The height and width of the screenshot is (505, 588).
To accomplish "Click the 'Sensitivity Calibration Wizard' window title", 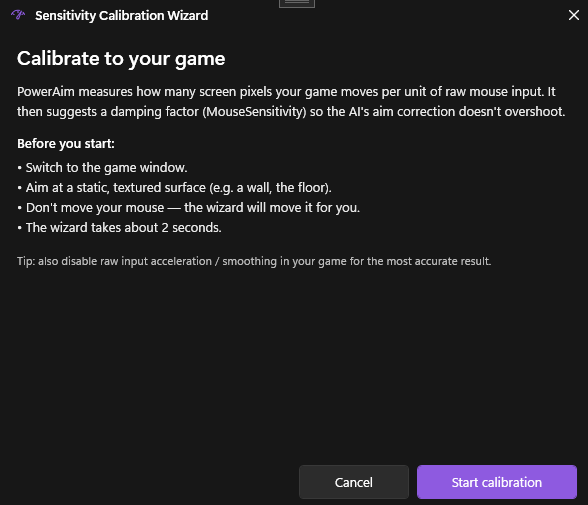I will click(x=122, y=16).
